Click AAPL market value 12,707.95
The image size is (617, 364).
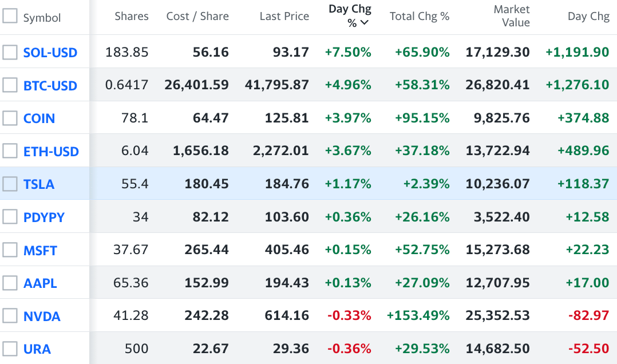click(x=497, y=283)
